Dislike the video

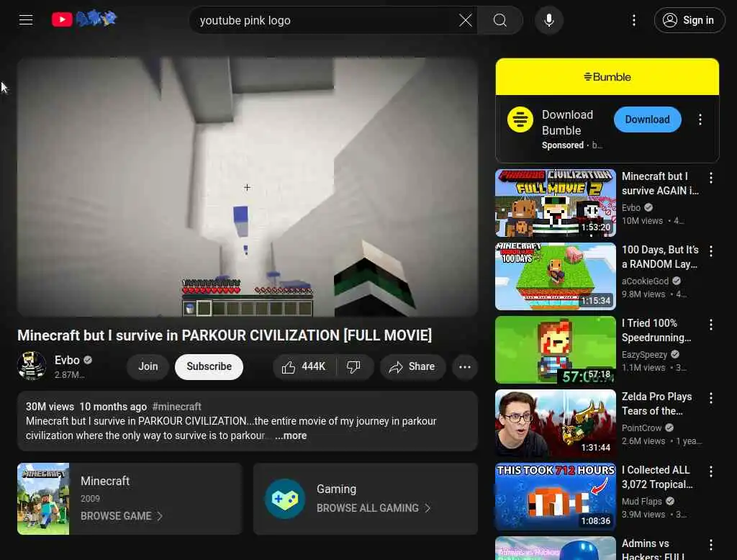click(x=353, y=367)
